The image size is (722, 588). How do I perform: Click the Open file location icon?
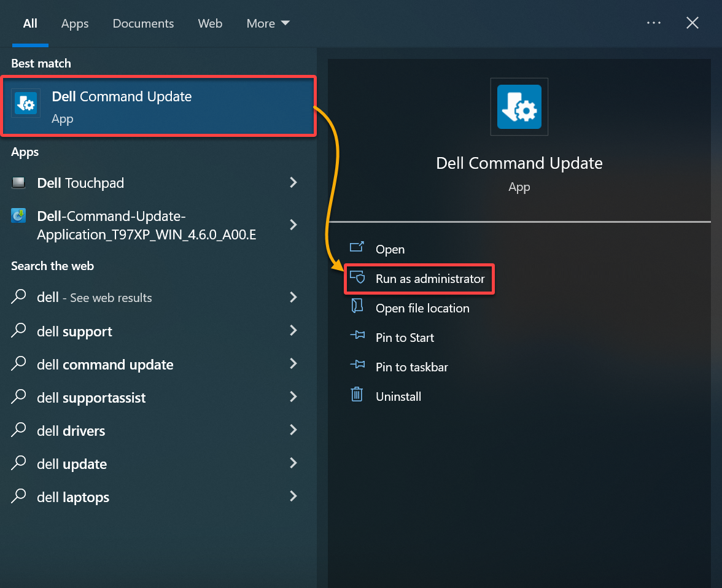pyautogui.click(x=357, y=306)
